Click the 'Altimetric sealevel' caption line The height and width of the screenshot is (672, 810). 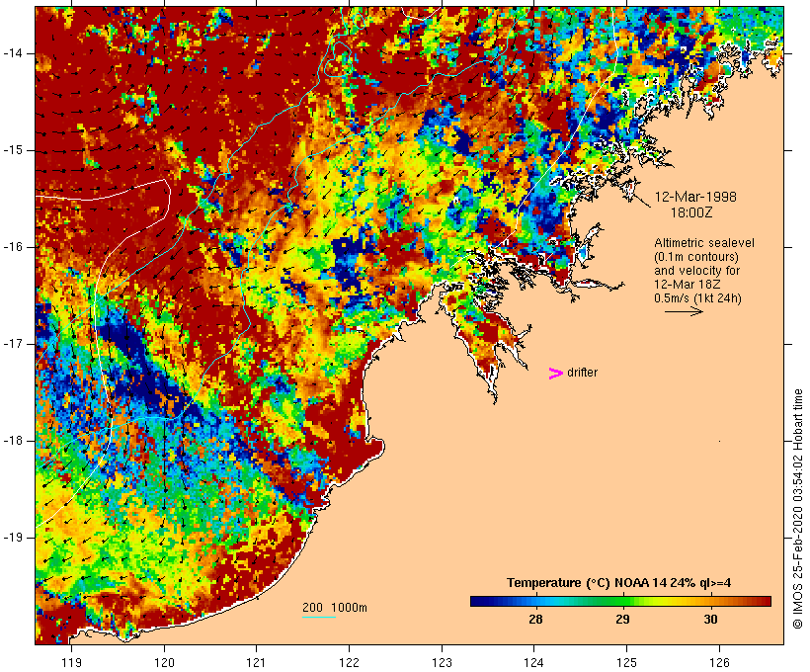pyautogui.click(x=704, y=243)
